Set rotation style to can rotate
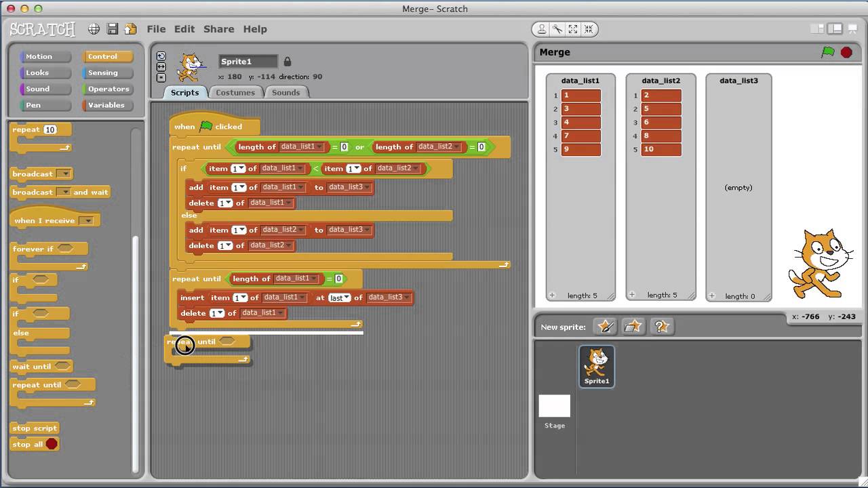Image resolution: width=868 pixels, height=488 pixels. [x=161, y=56]
